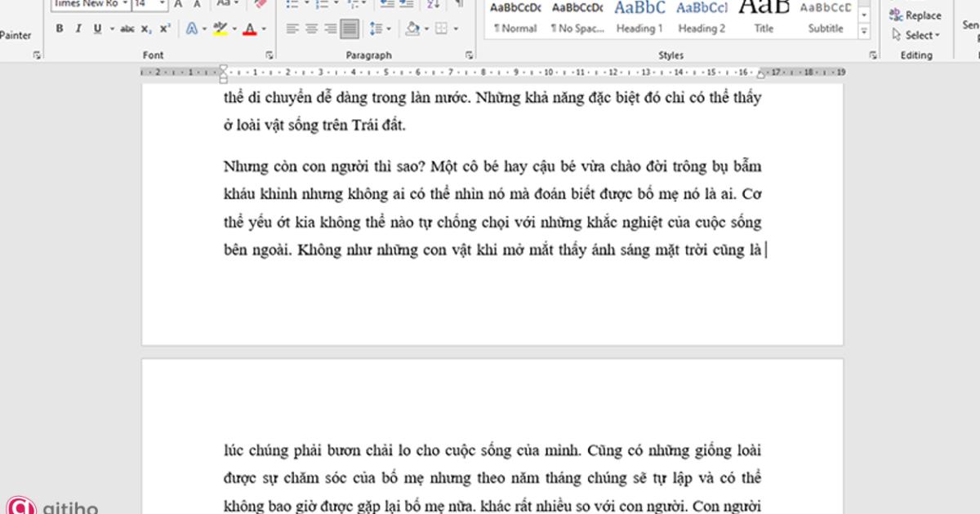The height and width of the screenshot is (514, 980).
Task: Open the Select dropdown in Editing
Action: click(916, 35)
